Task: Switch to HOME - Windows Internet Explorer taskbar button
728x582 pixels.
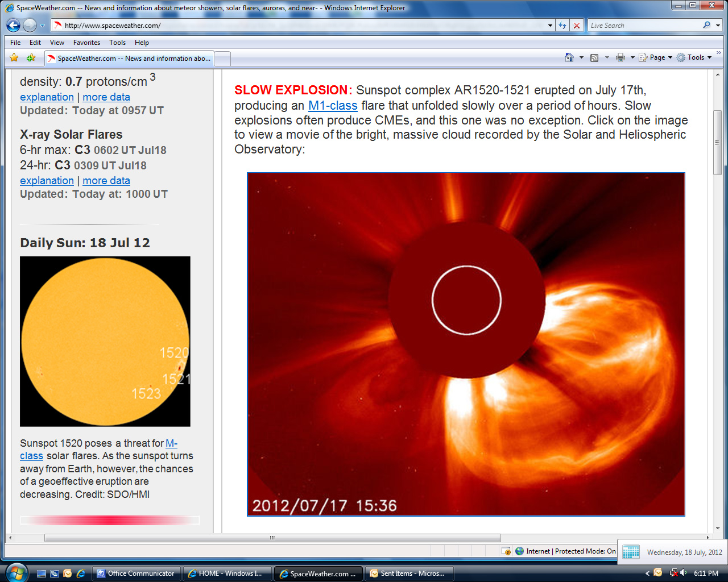Action: pyautogui.click(x=227, y=573)
